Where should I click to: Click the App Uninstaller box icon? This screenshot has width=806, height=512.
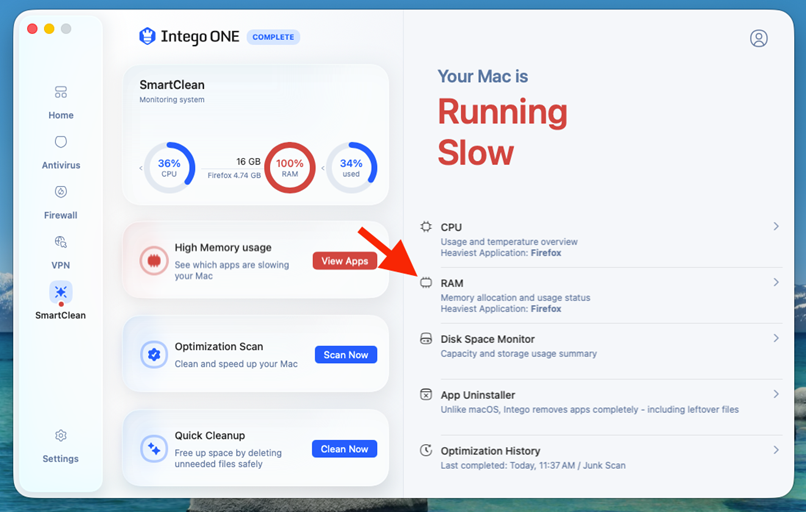[x=426, y=394]
